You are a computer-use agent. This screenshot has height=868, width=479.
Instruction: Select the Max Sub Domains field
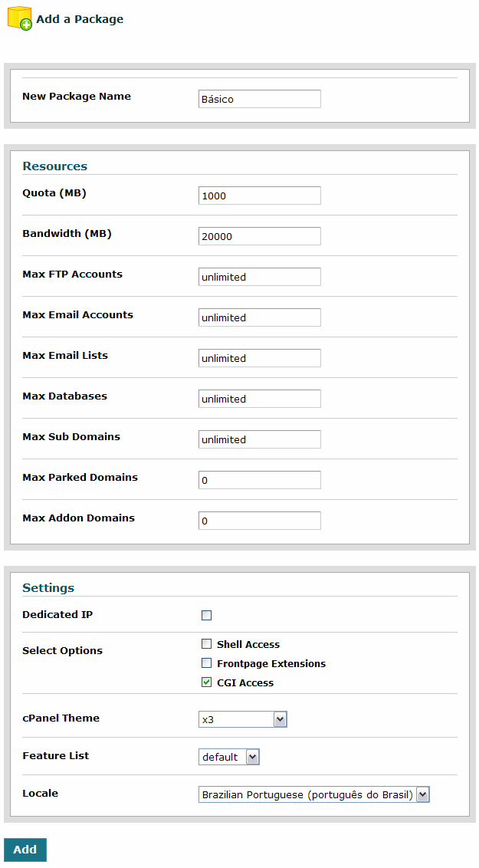point(259,439)
